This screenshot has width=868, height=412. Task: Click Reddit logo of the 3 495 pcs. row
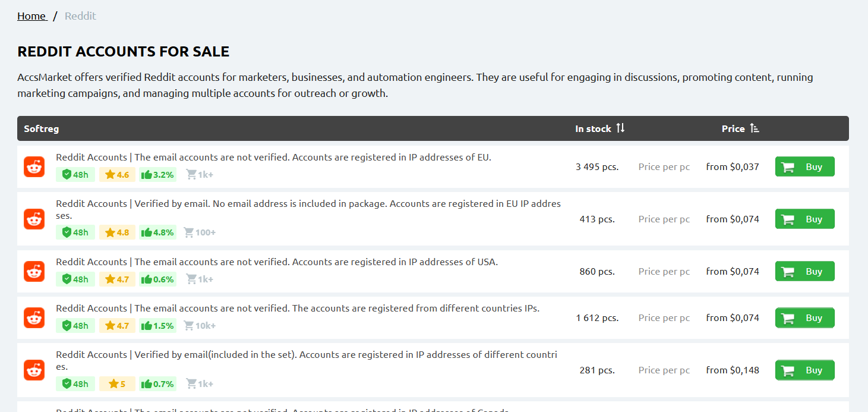[x=34, y=167]
